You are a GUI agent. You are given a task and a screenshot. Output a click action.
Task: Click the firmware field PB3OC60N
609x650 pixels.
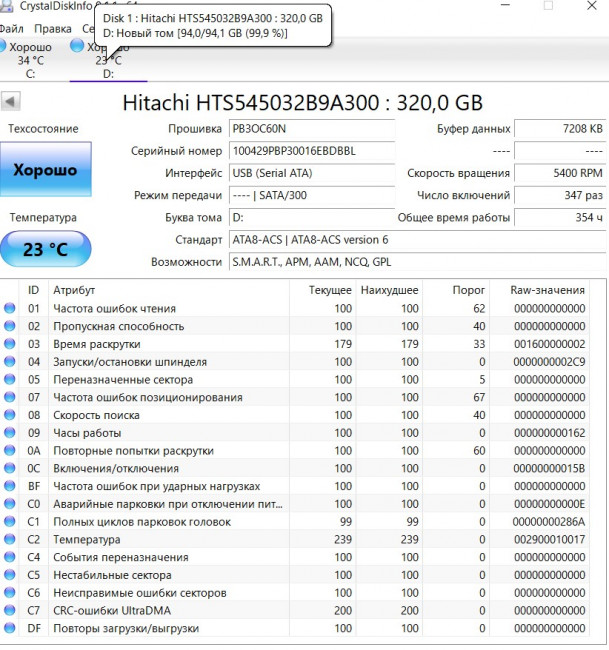tap(312, 129)
